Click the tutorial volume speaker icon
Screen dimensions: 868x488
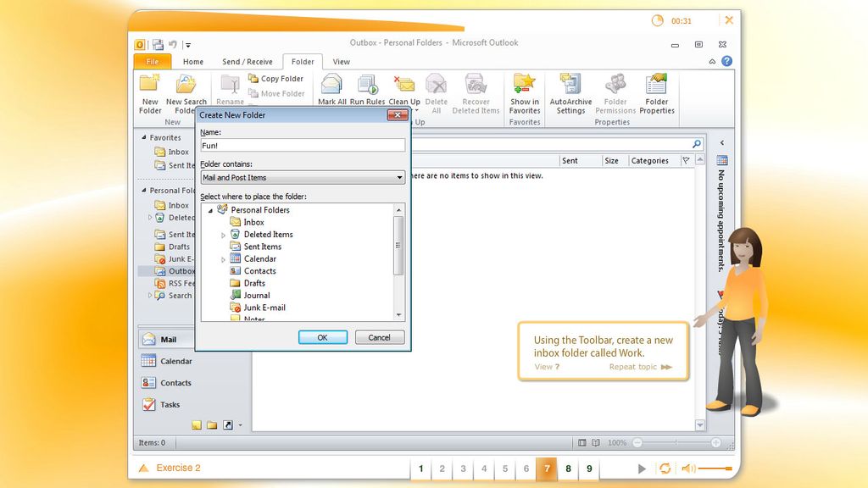[687, 469]
